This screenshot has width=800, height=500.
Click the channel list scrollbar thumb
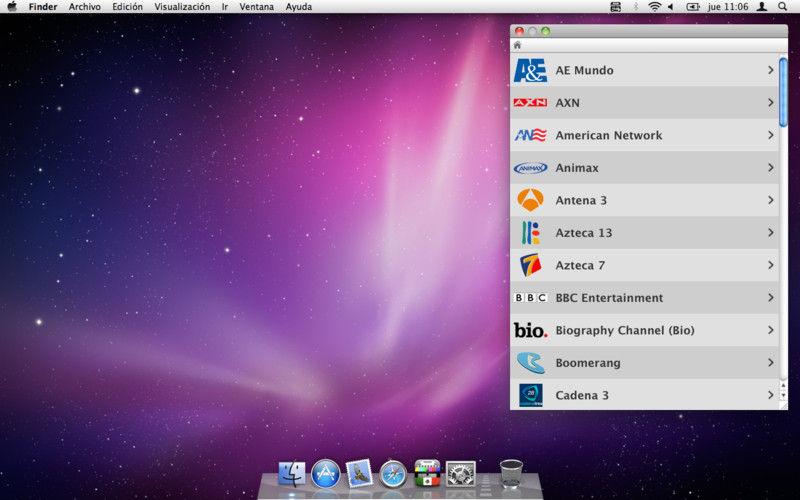783,92
